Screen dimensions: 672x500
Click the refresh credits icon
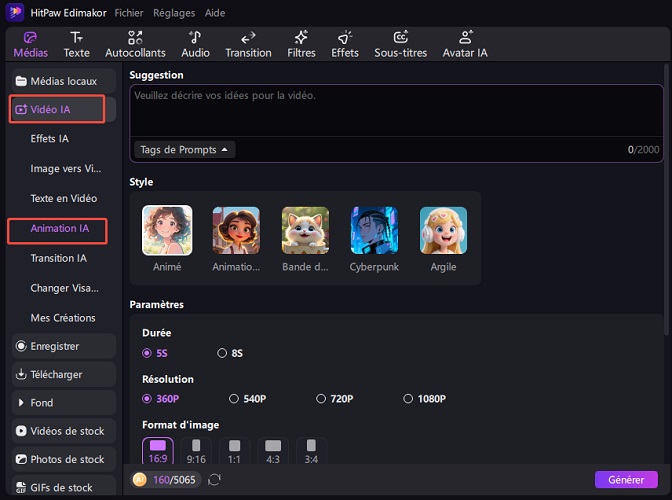point(214,480)
